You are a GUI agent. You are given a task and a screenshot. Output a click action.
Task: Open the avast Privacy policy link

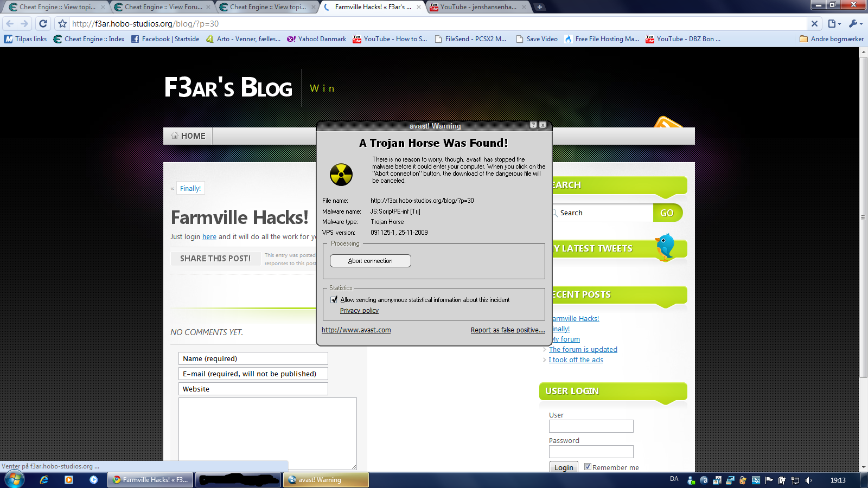pos(359,311)
